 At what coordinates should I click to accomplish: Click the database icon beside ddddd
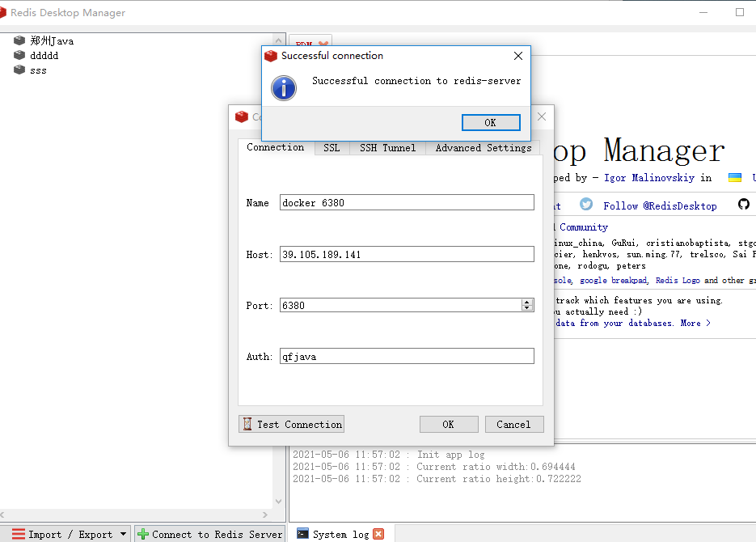(x=19, y=55)
